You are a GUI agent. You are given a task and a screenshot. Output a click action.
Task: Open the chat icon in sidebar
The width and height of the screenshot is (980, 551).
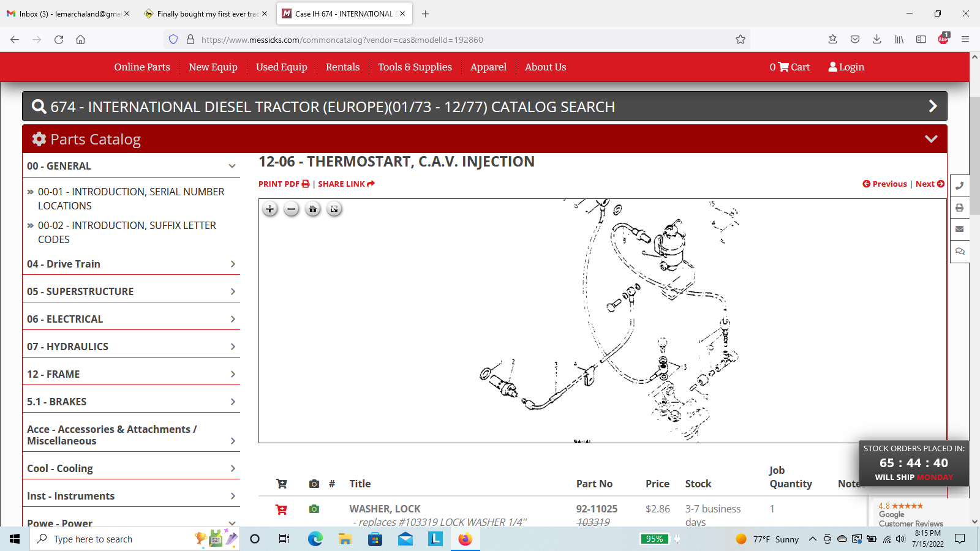point(960,251)
